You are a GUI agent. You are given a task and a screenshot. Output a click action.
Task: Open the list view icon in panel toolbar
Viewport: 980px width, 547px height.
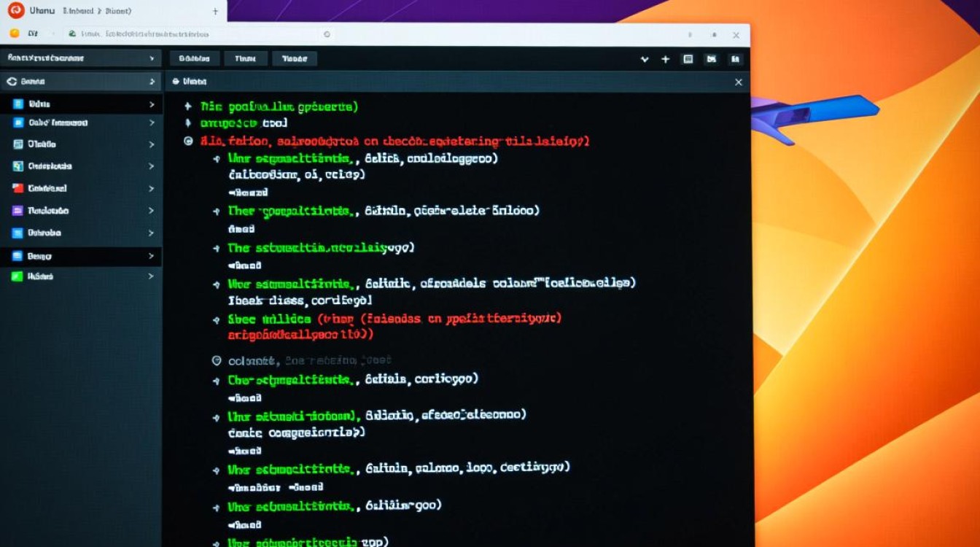(x=688, y=59)
